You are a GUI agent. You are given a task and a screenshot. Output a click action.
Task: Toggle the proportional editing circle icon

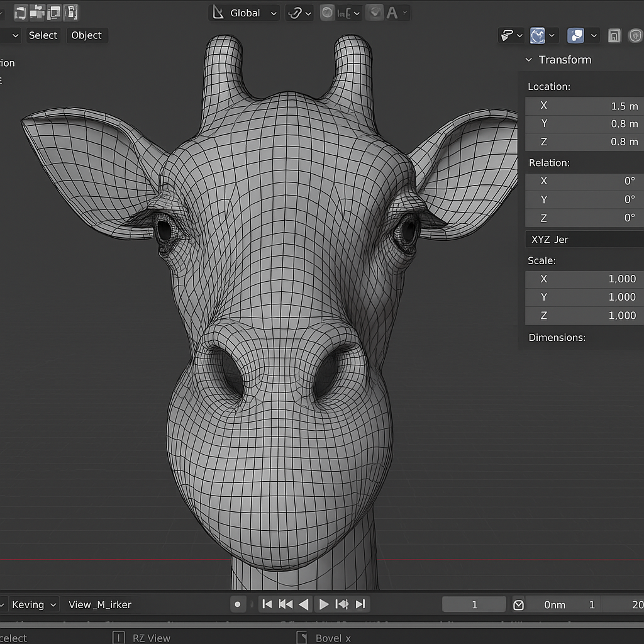(327, 13)
